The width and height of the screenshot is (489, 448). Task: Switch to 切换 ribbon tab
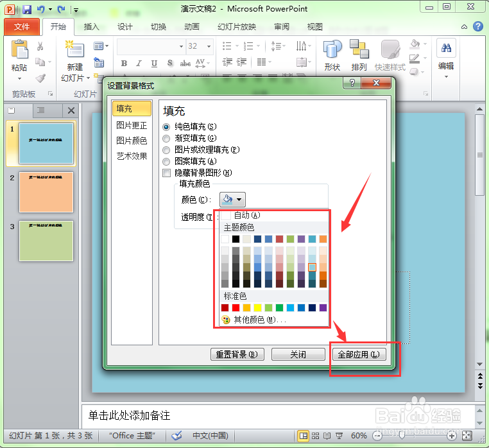pos(159,27)
